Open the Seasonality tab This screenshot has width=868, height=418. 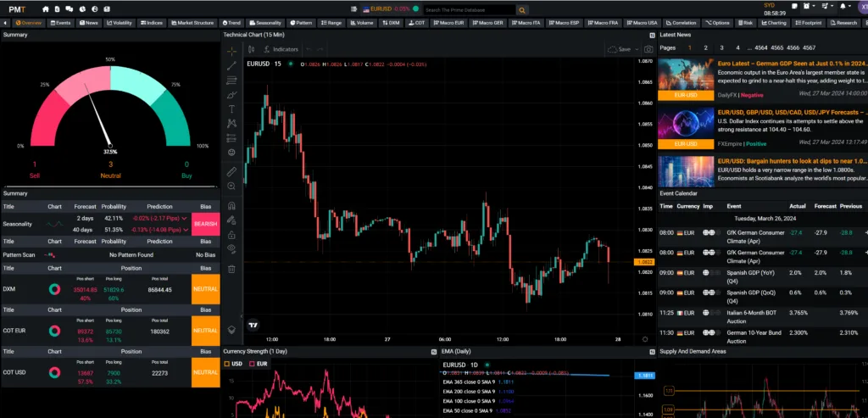point(265,23)
